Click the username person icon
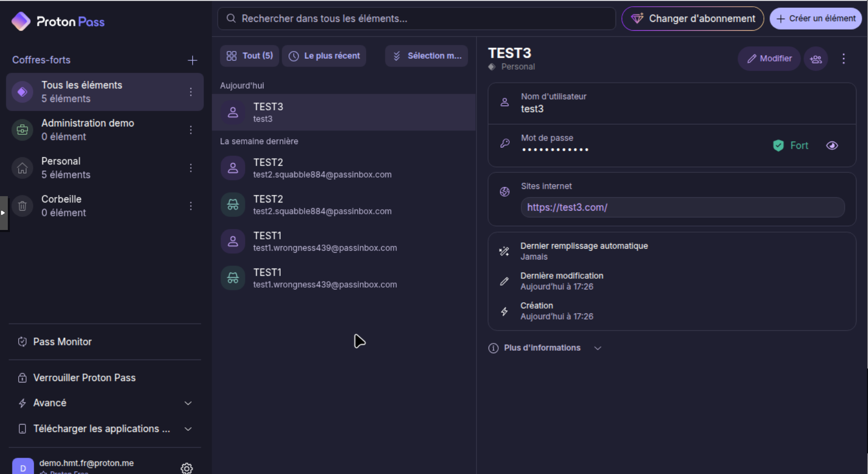868x474 pixels. click(505, 103)
